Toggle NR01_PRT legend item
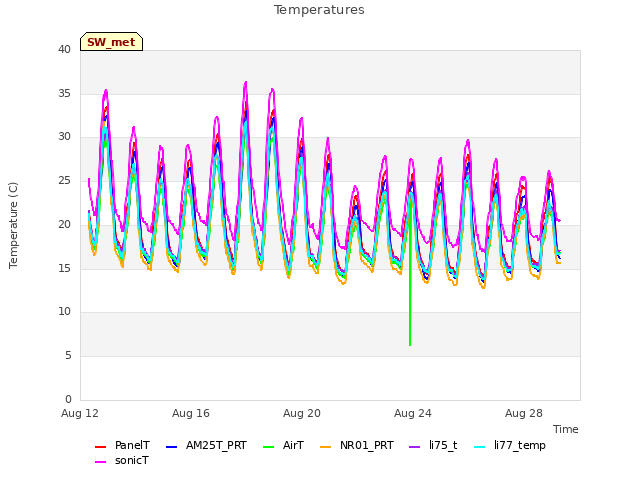 click(357, 445)
